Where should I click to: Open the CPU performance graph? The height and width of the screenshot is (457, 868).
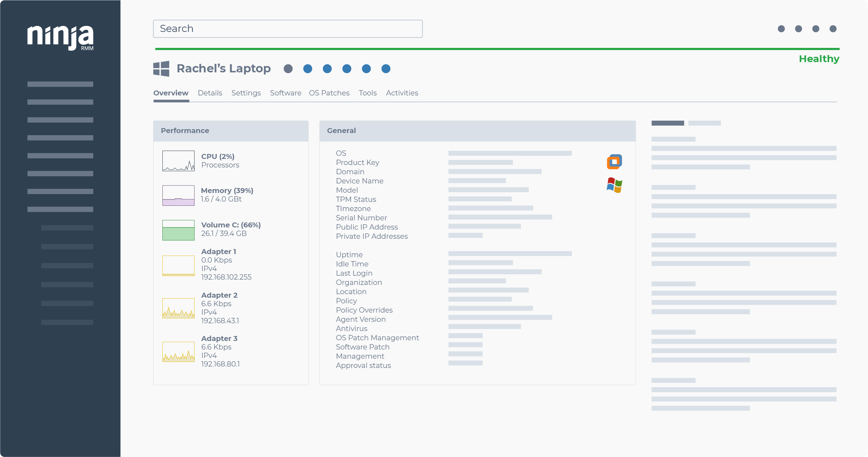click(x=178, y=160)
